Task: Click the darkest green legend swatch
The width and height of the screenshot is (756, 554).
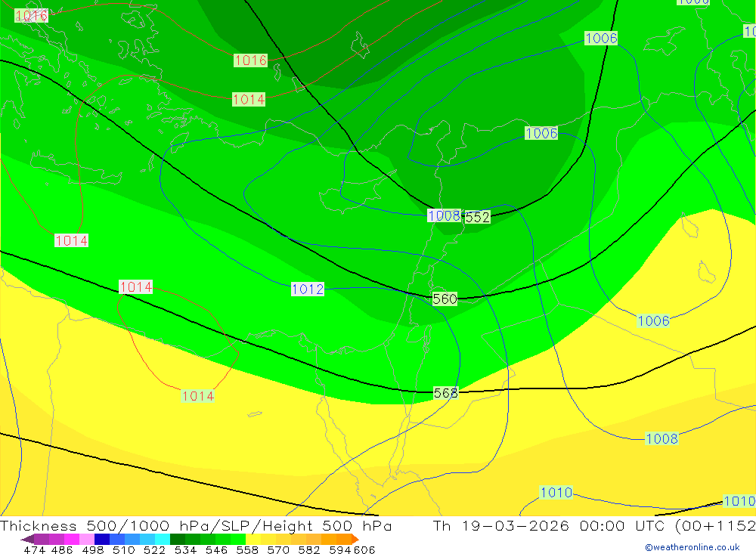Action: click(x=178, y=539)
